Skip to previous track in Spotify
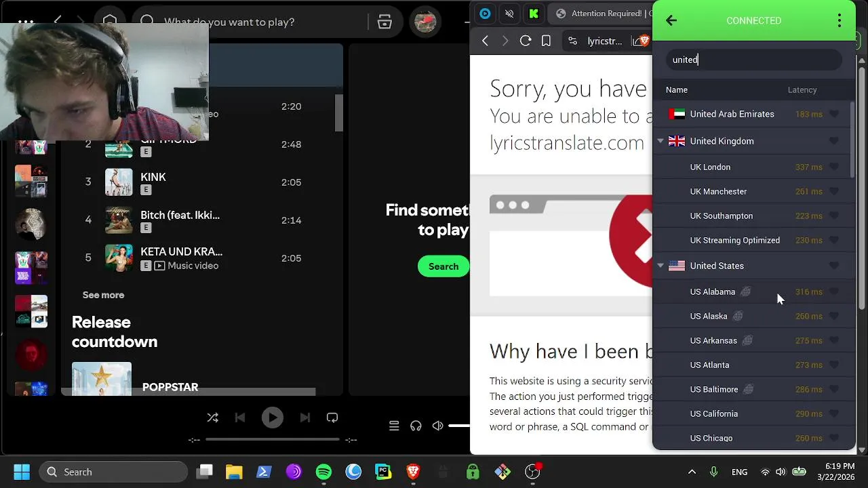The height and width of the screenshot is (488, 868). [x=239, y=418]
